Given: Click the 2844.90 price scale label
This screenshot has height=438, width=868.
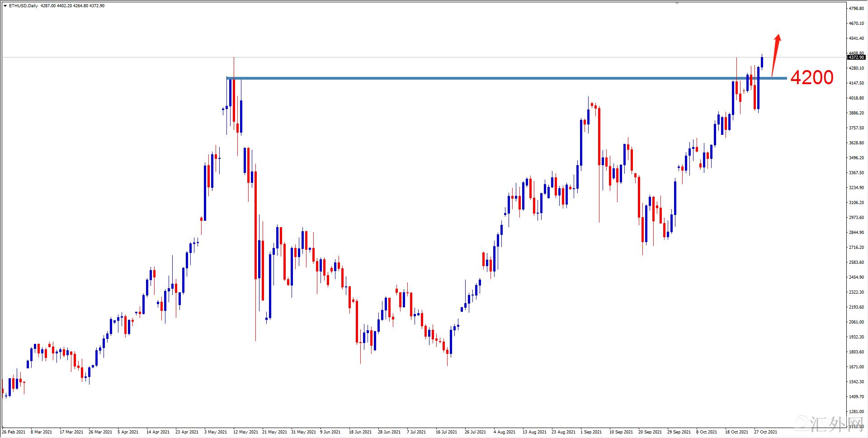Looking at the screenshot, I should (x=856, y=233).
